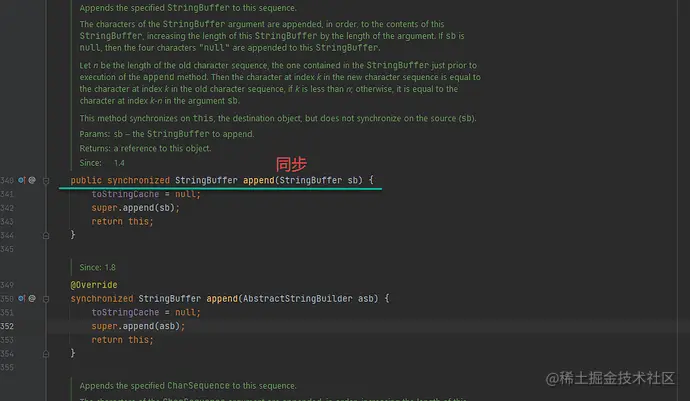
Task: Click 'Appends the specified CharSequence to this sequence.'
Action: [188, 386]
